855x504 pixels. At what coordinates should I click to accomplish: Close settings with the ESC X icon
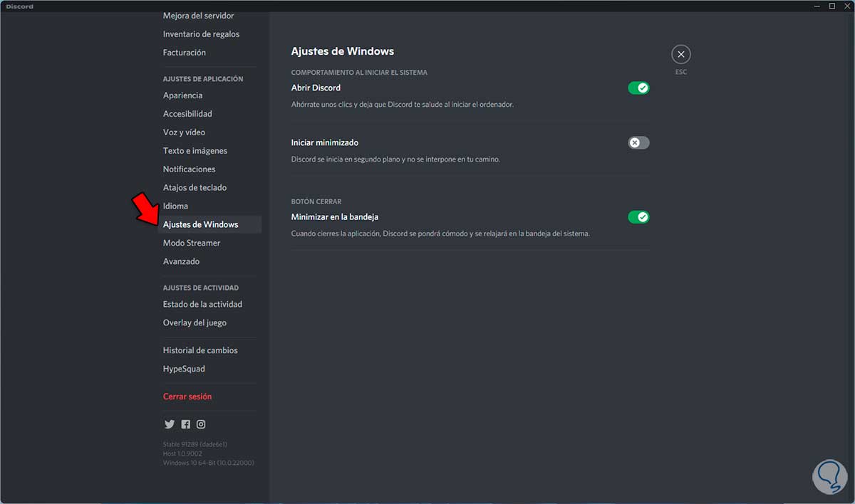[x=681, y=54]
